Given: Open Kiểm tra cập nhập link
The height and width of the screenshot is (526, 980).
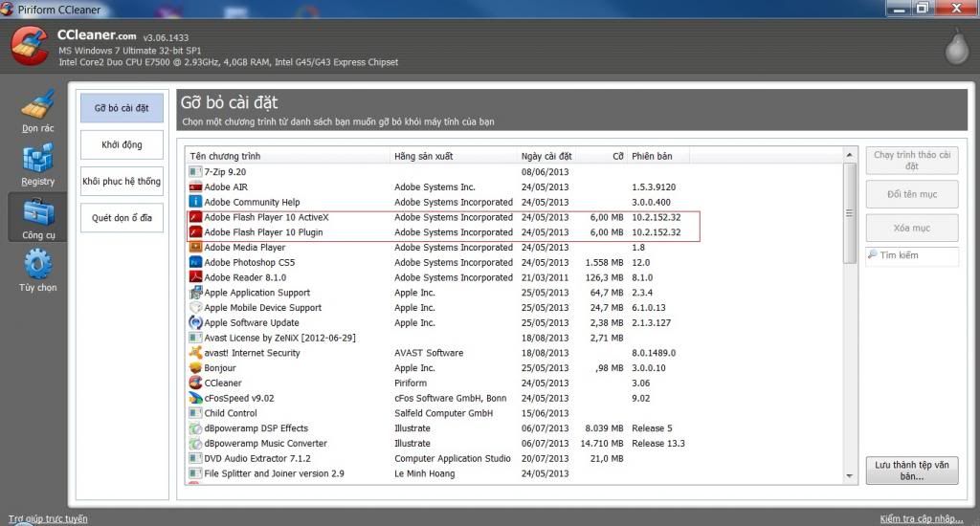Looking at the screenshot, I should pos(922,518).
